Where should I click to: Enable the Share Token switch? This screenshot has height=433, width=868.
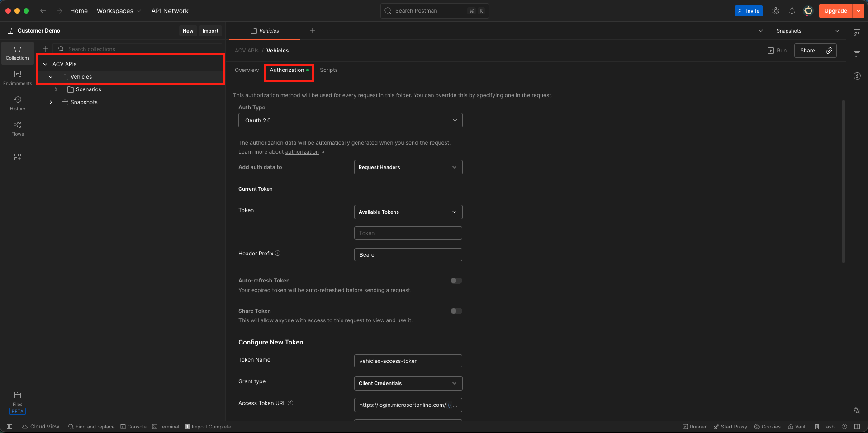455,311
